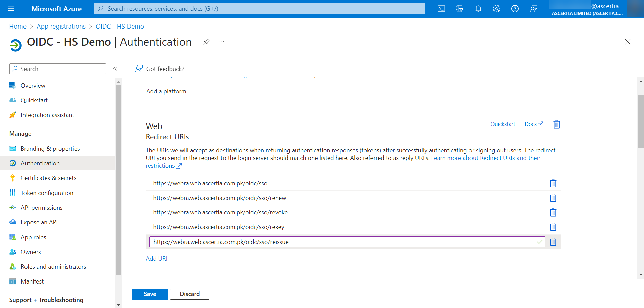
Task: Open the Azure portal hamburger menu
Action: [x=11, y=9]
